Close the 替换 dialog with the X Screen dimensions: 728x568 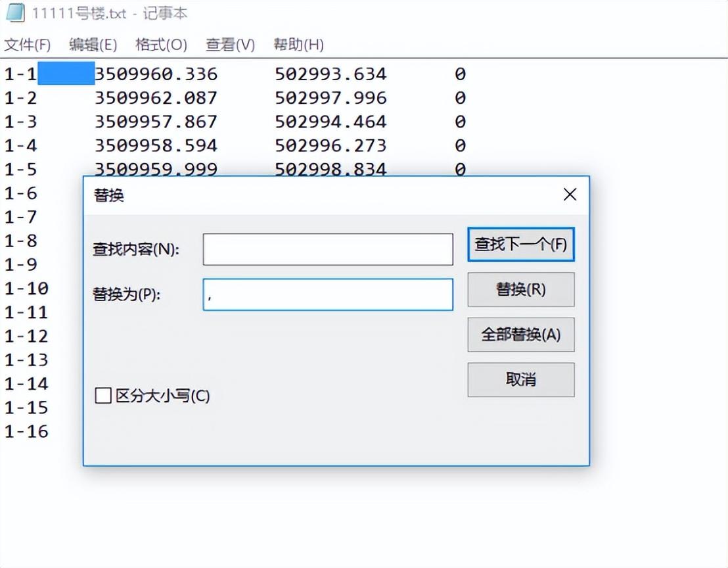[x=569, y=195]
